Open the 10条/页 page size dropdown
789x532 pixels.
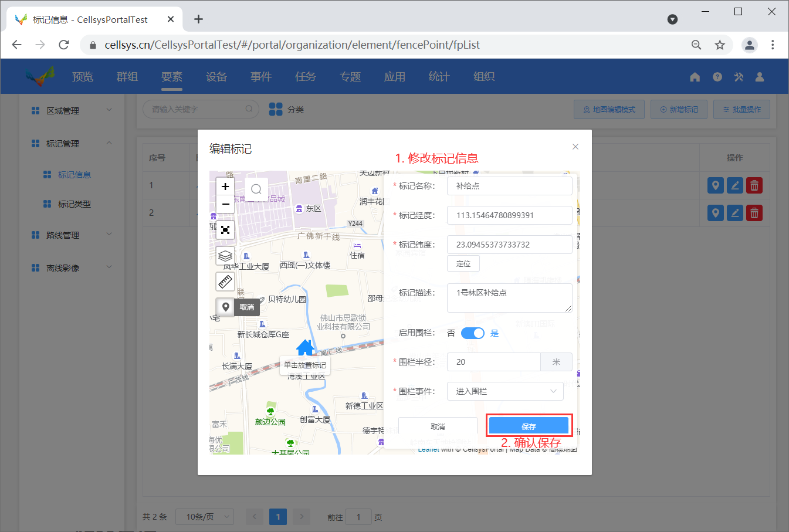click(x=205, y=517)
